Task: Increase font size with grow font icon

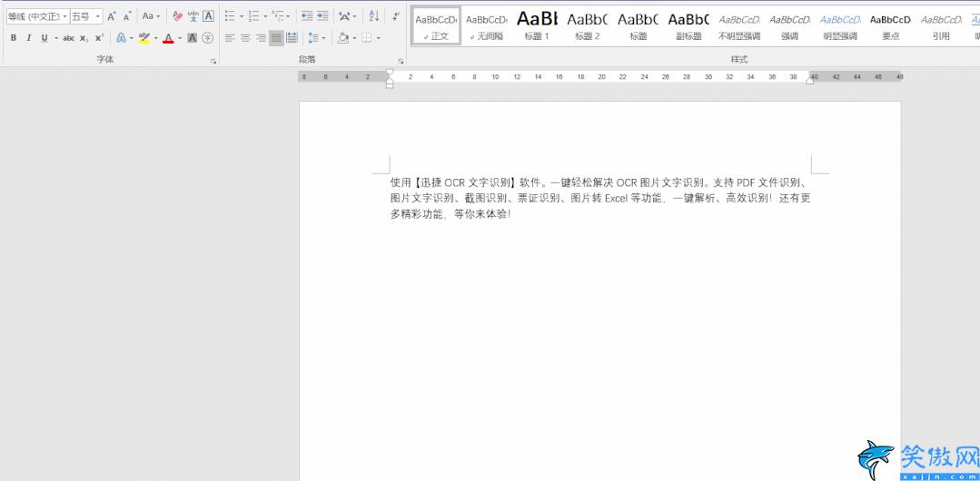Action: click(x=111, y=16)
